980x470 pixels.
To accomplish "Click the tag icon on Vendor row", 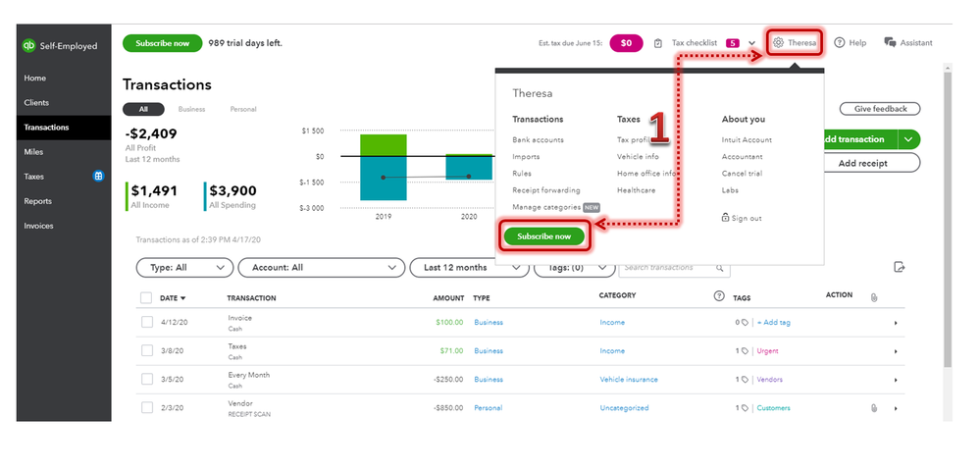I will click(745, 408).
